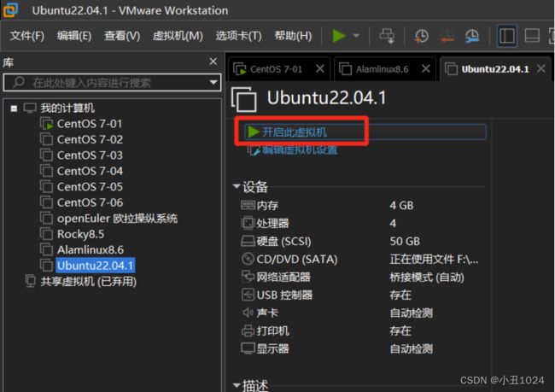The width and height of the screenshot is (555, 392).
Task: Select CentOS 7-03 in the library
Action: tap(90, 155)
